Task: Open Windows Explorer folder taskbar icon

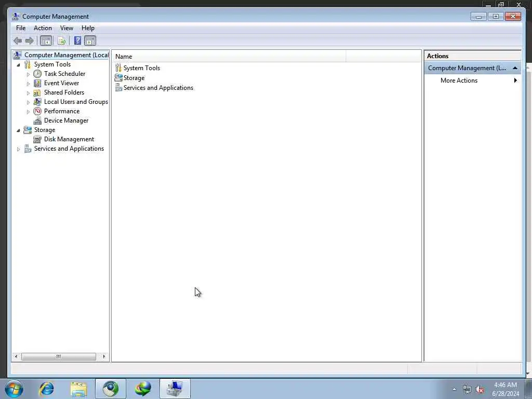Action: pos(79,389)
